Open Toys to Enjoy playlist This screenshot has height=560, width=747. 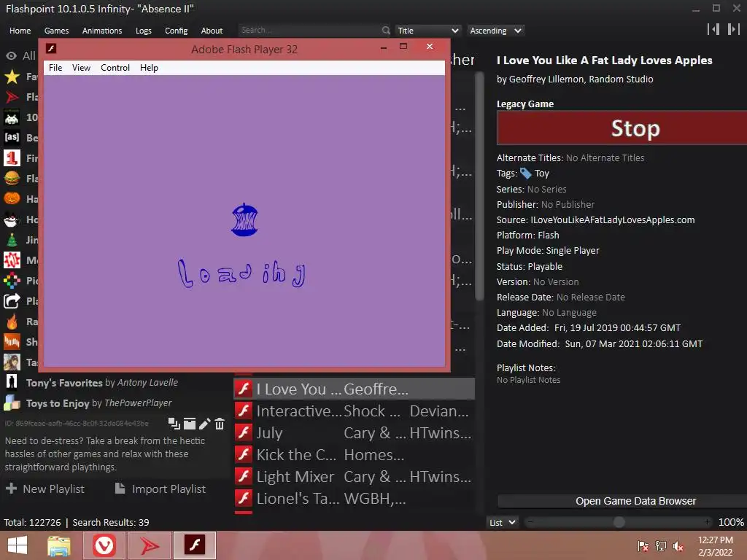99,402
